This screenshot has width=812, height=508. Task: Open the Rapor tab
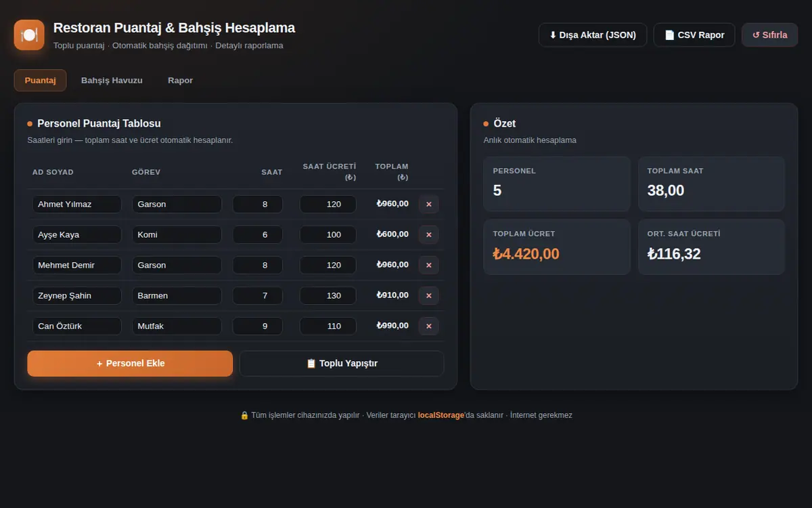[181, 80]
